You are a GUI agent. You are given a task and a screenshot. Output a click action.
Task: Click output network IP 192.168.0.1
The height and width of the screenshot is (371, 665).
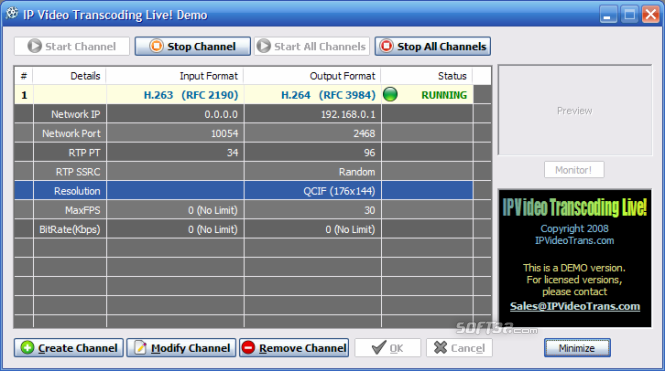coord(348,114)
